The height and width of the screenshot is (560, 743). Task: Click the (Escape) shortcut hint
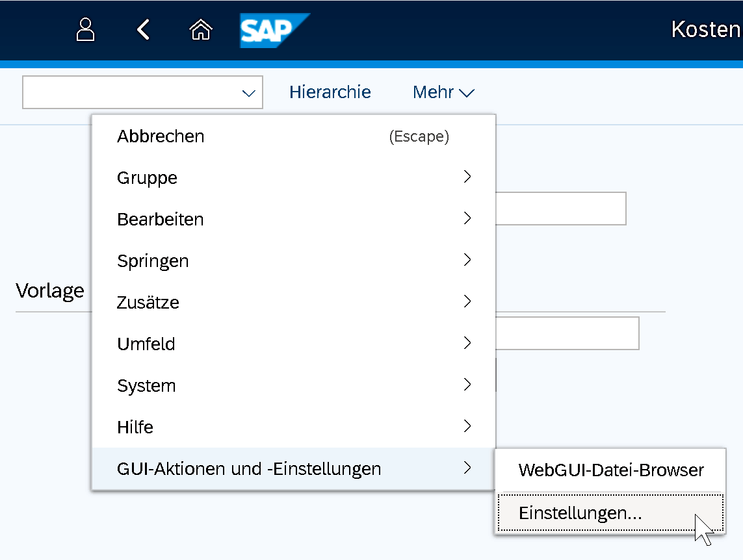pyautogui.click(x=419, y=136)
